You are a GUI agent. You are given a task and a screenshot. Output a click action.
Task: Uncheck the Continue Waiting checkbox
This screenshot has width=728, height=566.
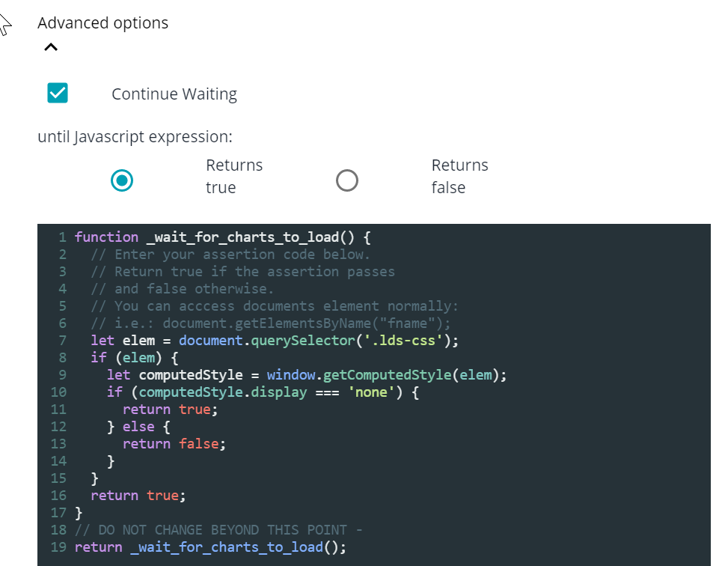pyautogui.click(x=58, y=93)
